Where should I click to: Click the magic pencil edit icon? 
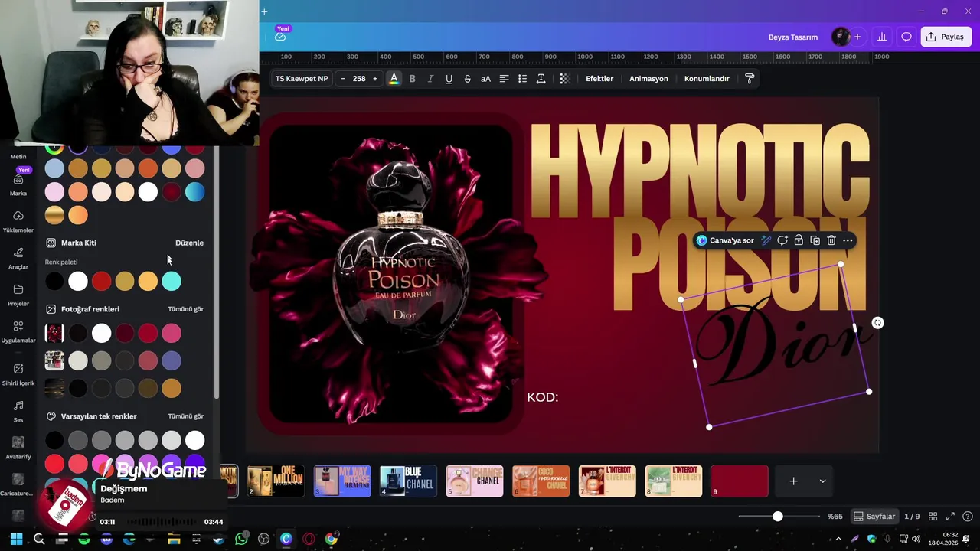point(766,240)
